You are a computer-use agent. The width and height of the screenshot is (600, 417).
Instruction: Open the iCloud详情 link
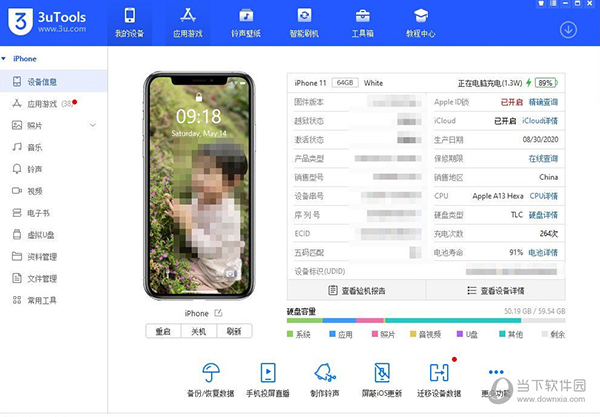[540, 121]
